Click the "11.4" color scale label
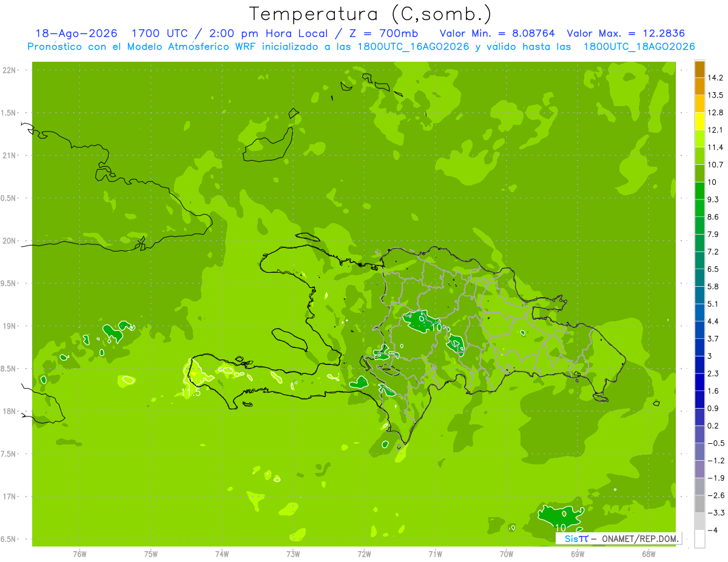The image size is (728, 562). [715, 147]
